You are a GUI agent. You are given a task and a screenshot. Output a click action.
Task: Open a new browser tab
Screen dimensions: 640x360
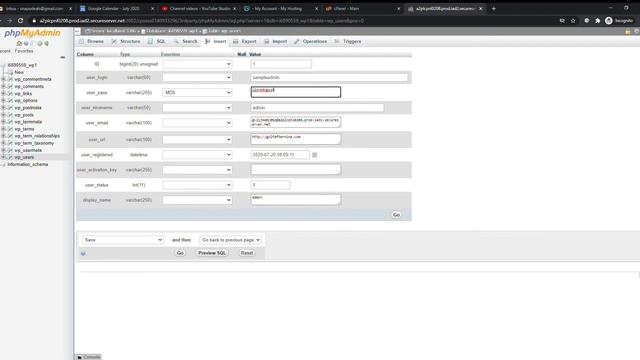pyautogui.click(x=493, y=8)
